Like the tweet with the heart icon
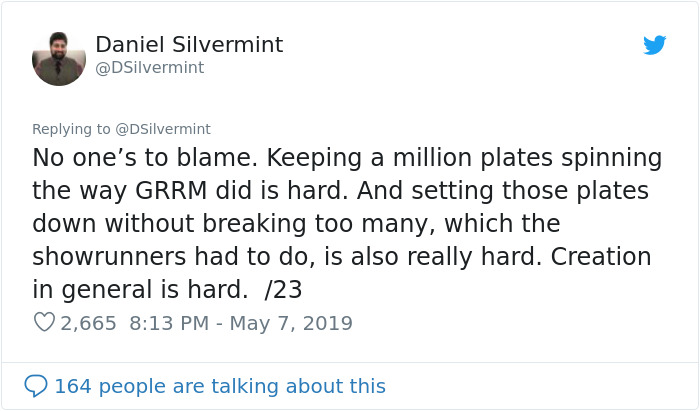700x411 pixels. click(x=44, y=323)
